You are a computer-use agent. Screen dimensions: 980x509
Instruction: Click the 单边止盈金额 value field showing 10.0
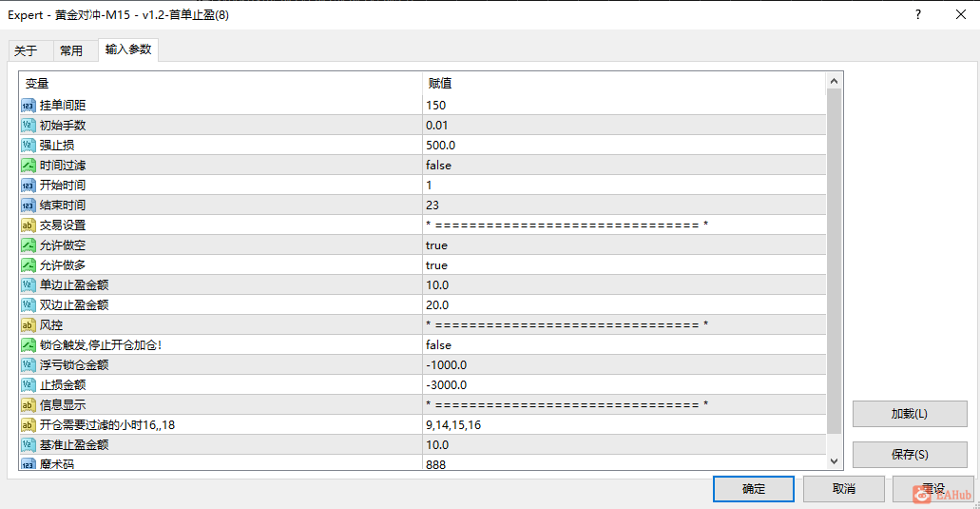624,285
